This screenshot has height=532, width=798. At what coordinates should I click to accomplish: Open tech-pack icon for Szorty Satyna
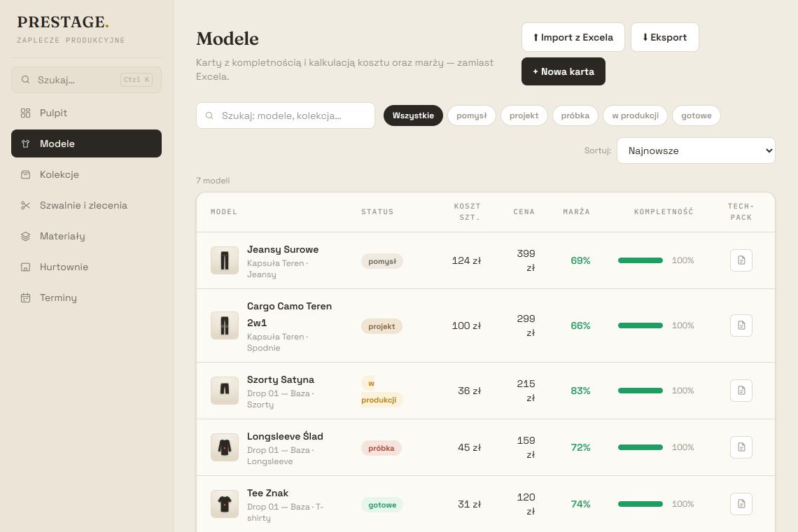741,391
